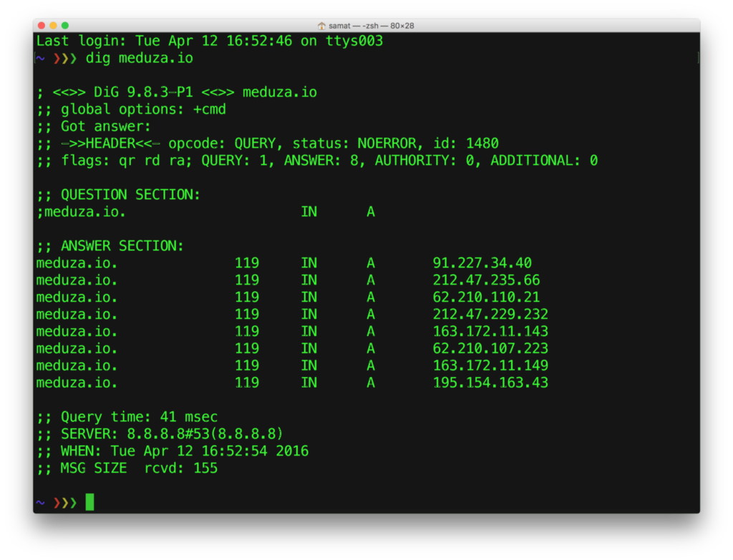Viewport: 733px width, 560px height.
Task: Click IP address 62.210.110.21
Action: coord(487,297)
